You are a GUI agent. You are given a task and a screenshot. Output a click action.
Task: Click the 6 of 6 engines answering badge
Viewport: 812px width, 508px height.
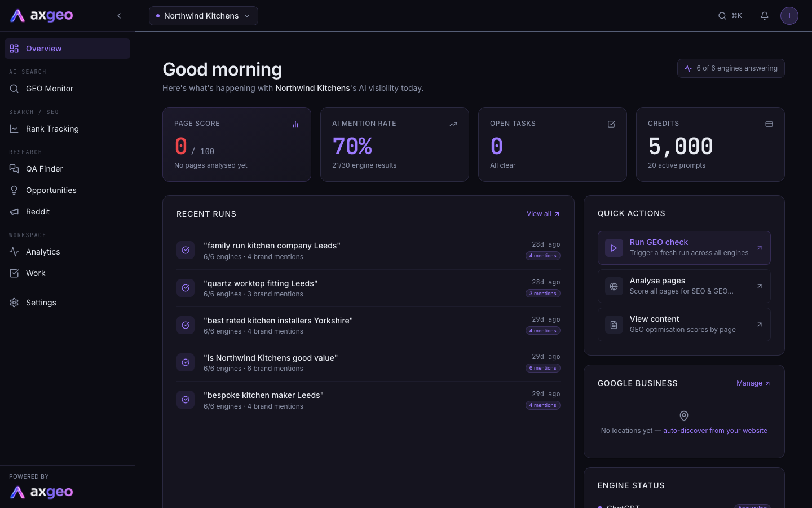click(x=731, y=68)
